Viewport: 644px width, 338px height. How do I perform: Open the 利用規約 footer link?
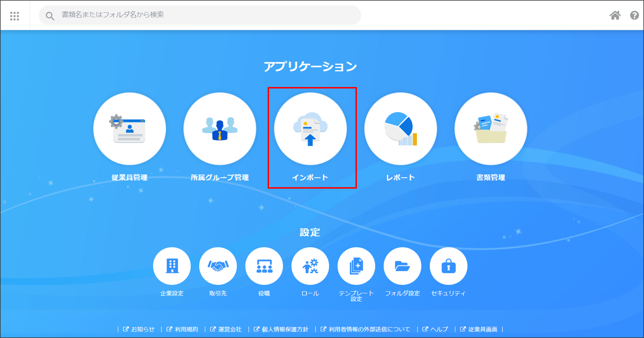click(186, 329)
